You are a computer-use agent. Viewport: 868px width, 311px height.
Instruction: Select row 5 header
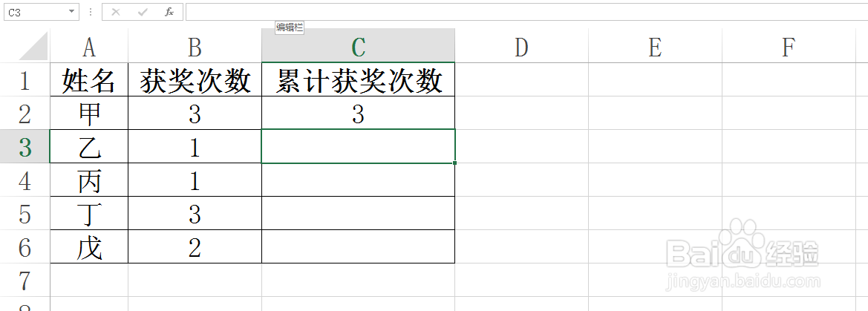click(25, 213)
